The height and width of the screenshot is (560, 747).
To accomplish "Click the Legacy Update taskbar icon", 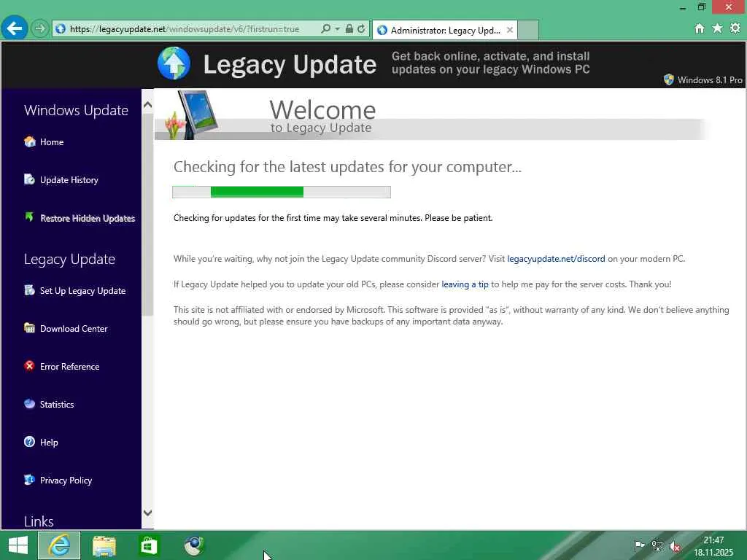I will 194,545.
